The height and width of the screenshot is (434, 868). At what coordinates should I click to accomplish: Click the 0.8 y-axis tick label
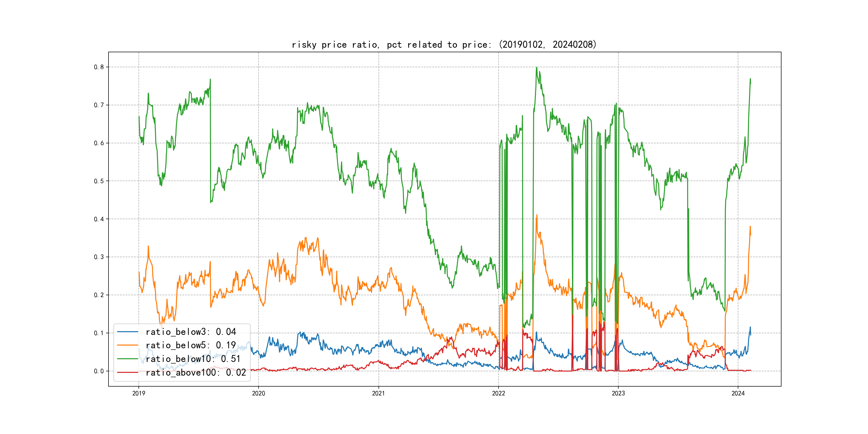coord(99,67)
